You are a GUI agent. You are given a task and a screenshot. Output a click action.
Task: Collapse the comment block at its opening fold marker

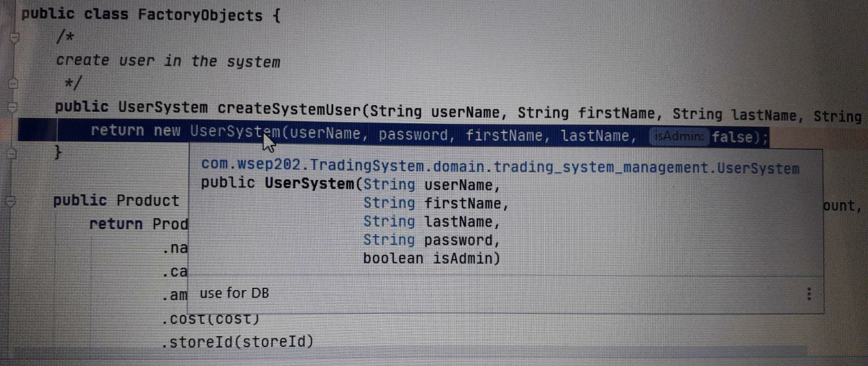(x=15, y=38)
